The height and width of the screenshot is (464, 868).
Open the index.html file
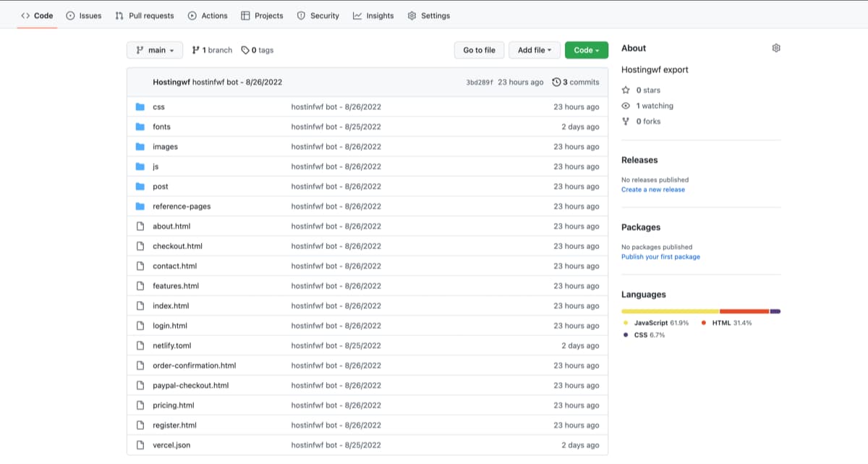(171, 305)
